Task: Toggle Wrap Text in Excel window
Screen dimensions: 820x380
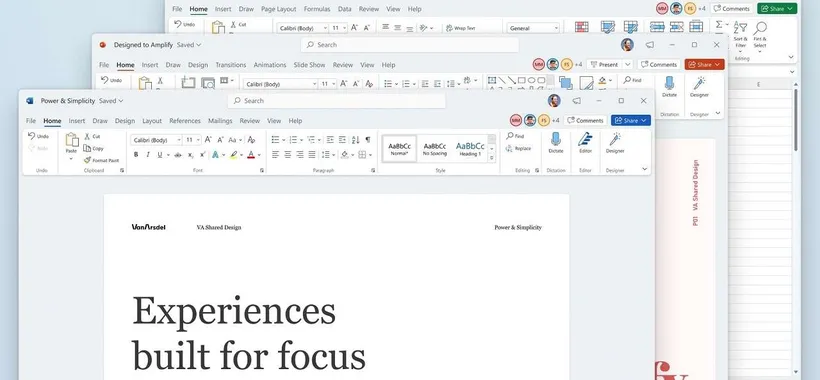Action: pyautogui.click(x=460, y=28)
